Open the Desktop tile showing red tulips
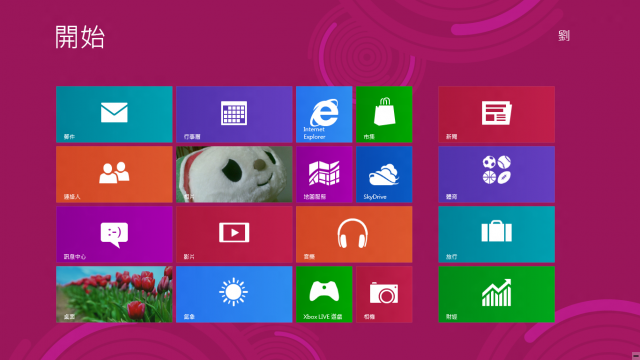Viewport: 640px width, 360px height. pos(114,294)
